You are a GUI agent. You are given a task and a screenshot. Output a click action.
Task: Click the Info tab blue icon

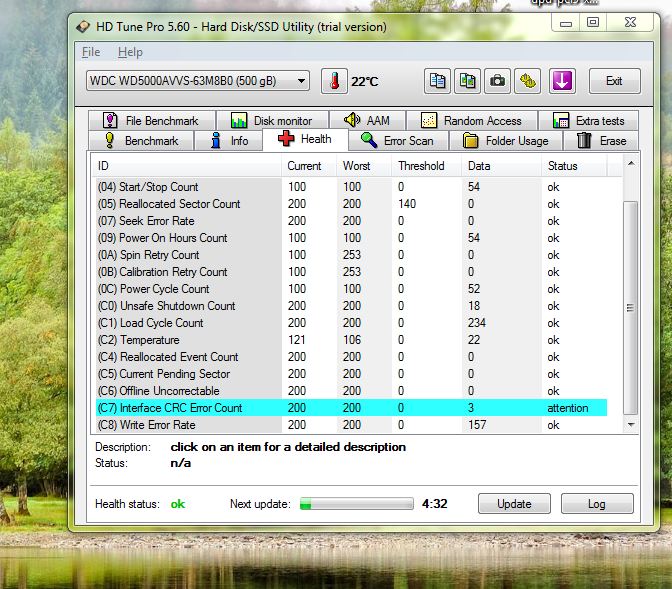pos(216,141)
